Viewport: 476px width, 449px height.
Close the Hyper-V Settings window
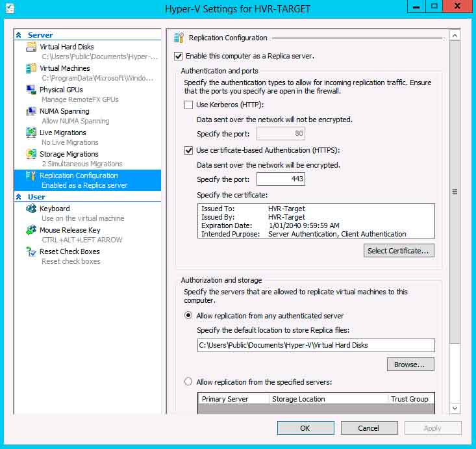457,6
